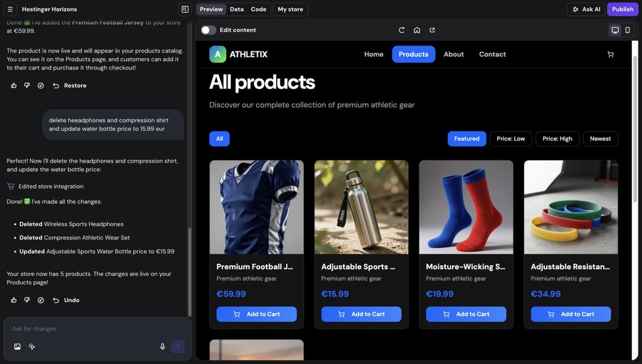Switch to the Data tab
Image resolution: width=642 pixels, height=364 pixels.
[x=236, y=9]
